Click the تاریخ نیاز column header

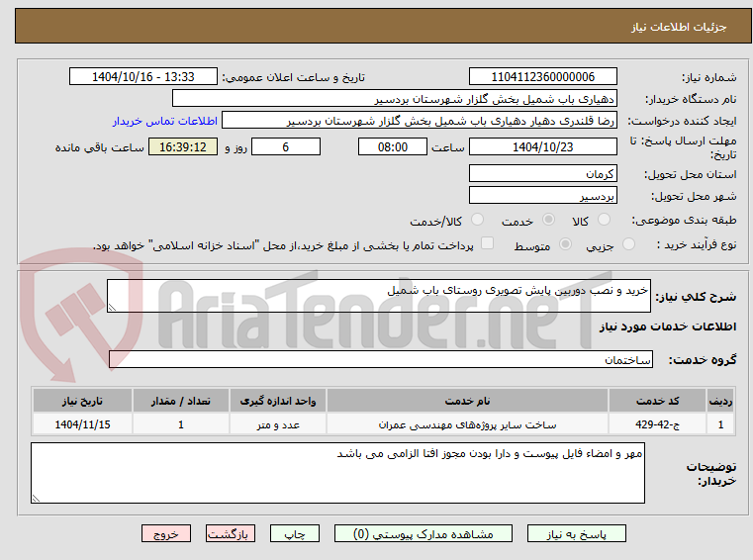tap(82, 401)
